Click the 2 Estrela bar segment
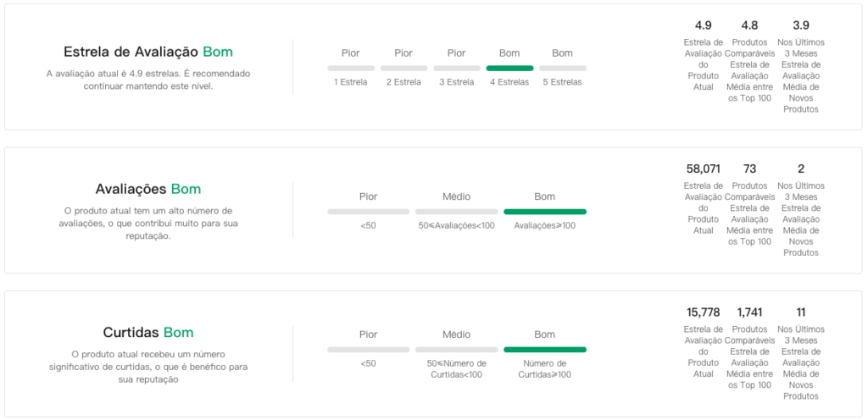This screenshot has height=420, width=868. (x=403, y=68)
